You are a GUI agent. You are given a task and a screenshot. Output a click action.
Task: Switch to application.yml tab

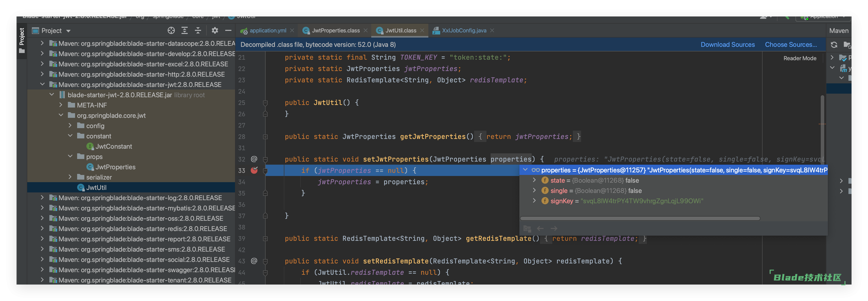pyautogui.click(x=268, y=31)
